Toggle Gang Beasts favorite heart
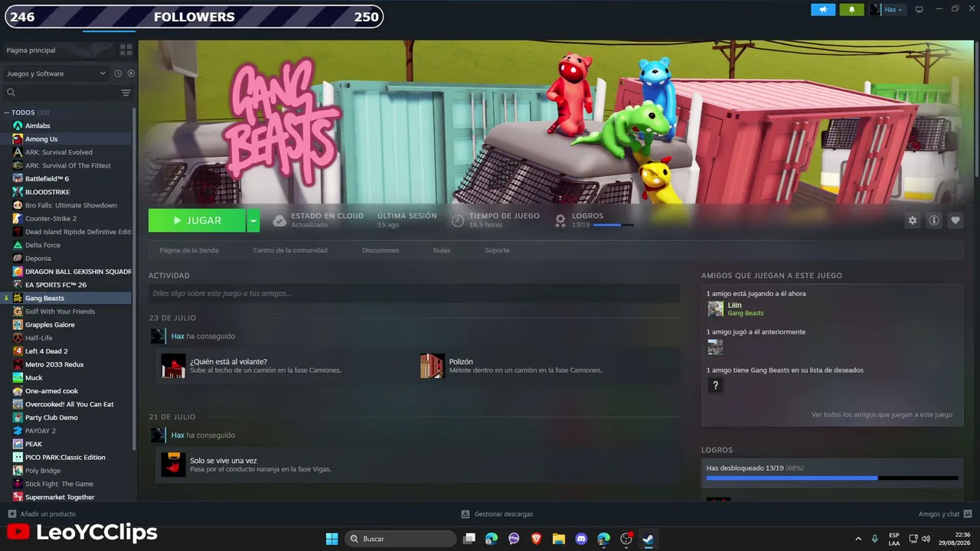 955,220
